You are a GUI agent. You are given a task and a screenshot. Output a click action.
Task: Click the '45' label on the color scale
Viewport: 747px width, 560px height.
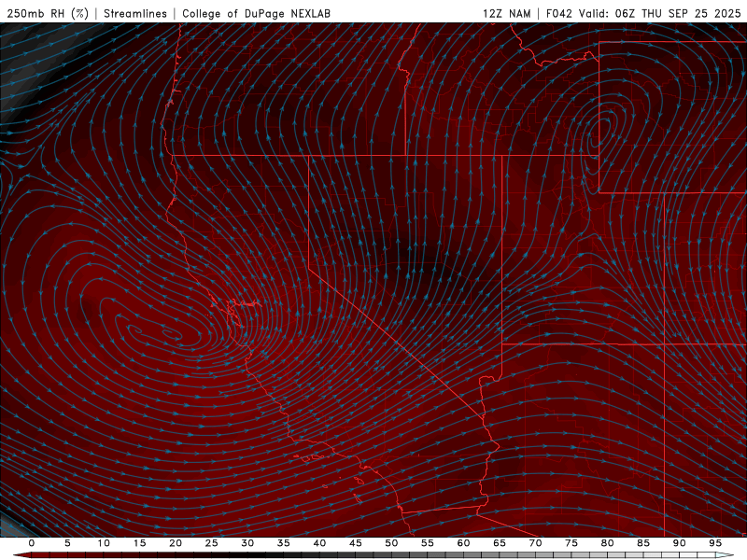click(356, 543)
